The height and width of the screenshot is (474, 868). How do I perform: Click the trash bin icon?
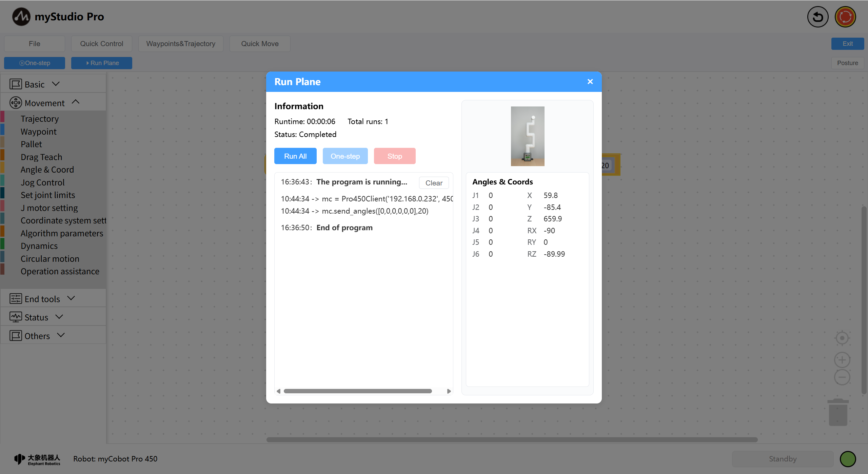(x=838, y=412)
